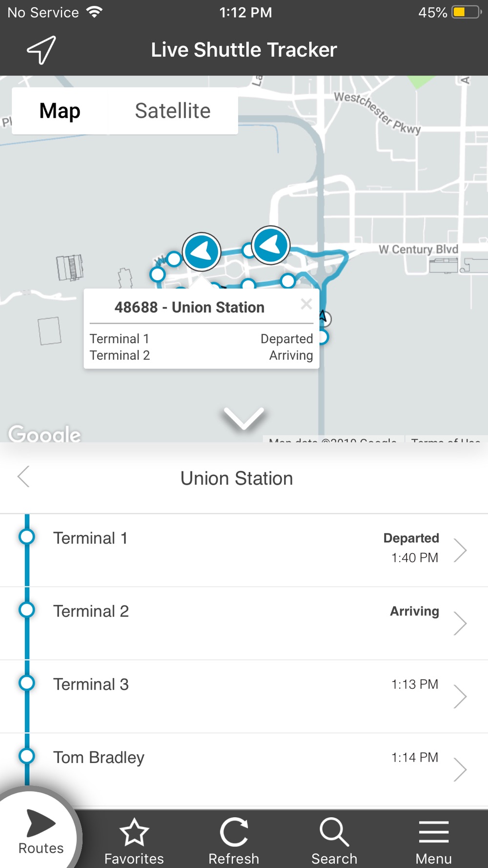
Task: Select the right shuttle marker on map
Action: (x=271, y=245)
